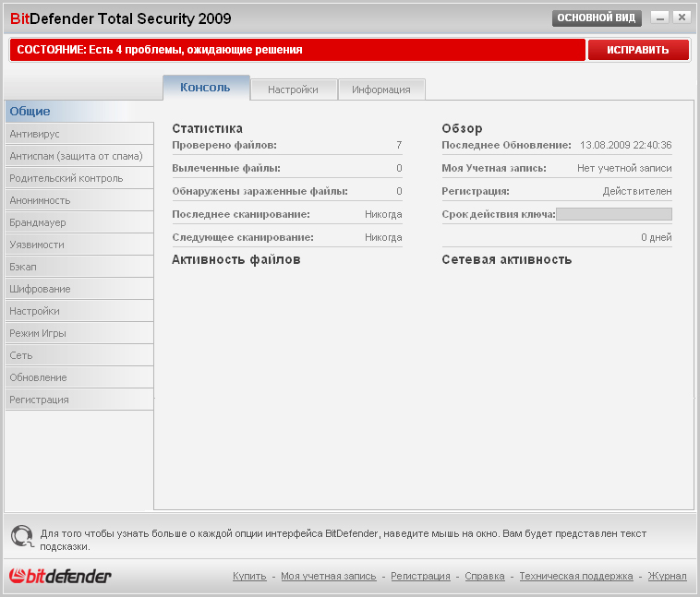Viewport: 700px width, 597px height.
Task: Open Техническая поддержка link
Action: pos(576,576)
